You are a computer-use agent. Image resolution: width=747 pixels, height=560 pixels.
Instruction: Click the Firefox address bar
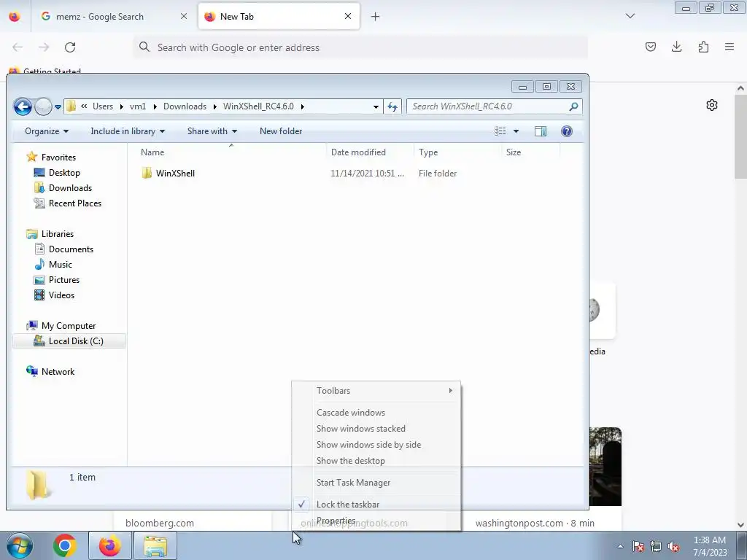point(360,47)
